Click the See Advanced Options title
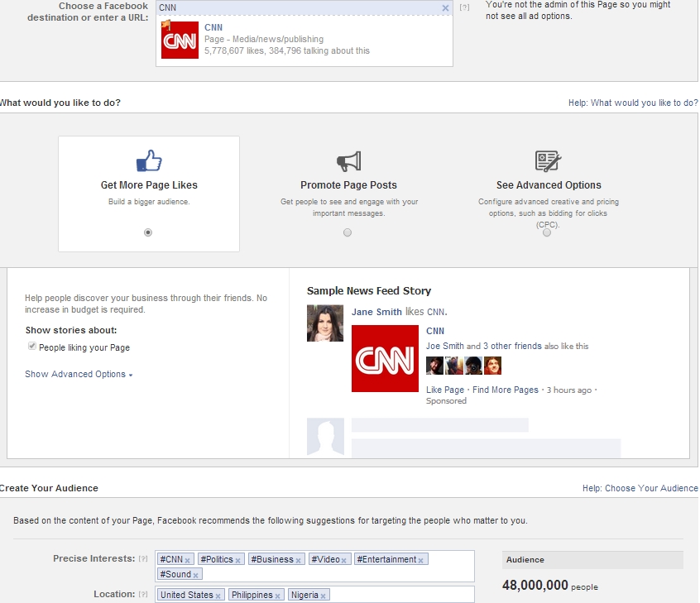The height and width of the screenshot is (603, 700). pos(549,185)
